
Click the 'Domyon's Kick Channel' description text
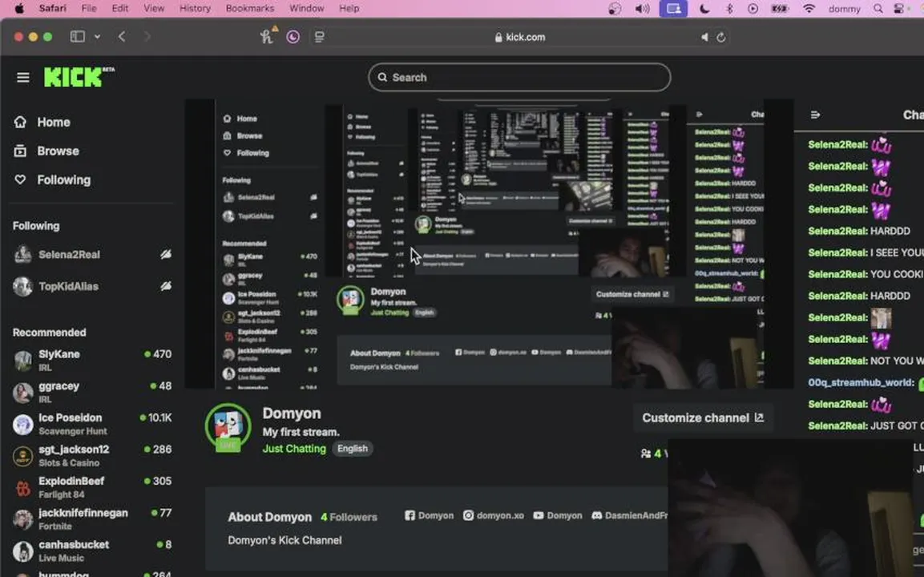pyautogui.click(x=284, y=540)
